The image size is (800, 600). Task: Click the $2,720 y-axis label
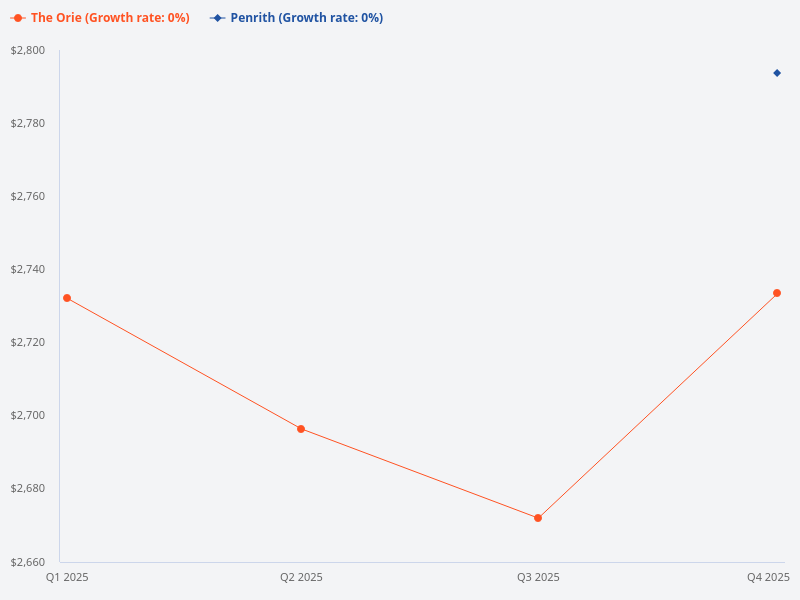(28, 342)
